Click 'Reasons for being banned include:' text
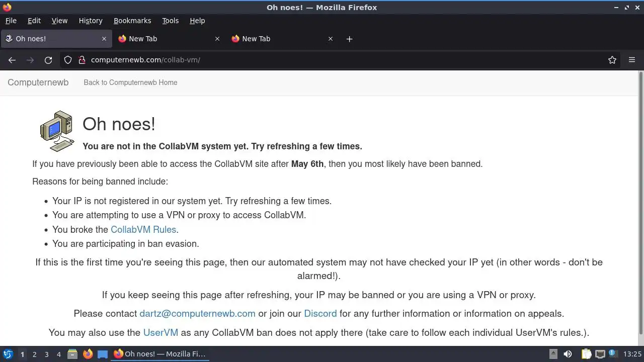This screenshot has height=362, width=644. click(100, 182)
